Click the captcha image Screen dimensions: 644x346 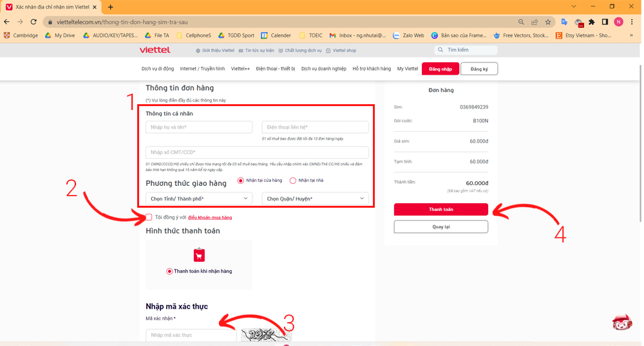(267, 335)
